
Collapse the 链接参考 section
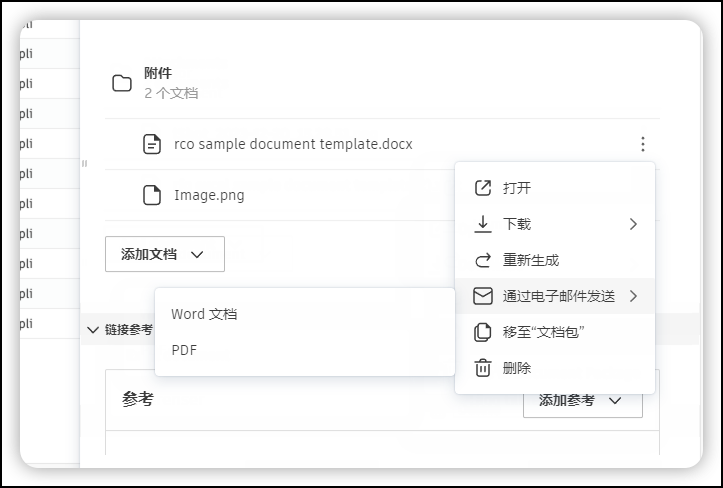pos(93,329)
